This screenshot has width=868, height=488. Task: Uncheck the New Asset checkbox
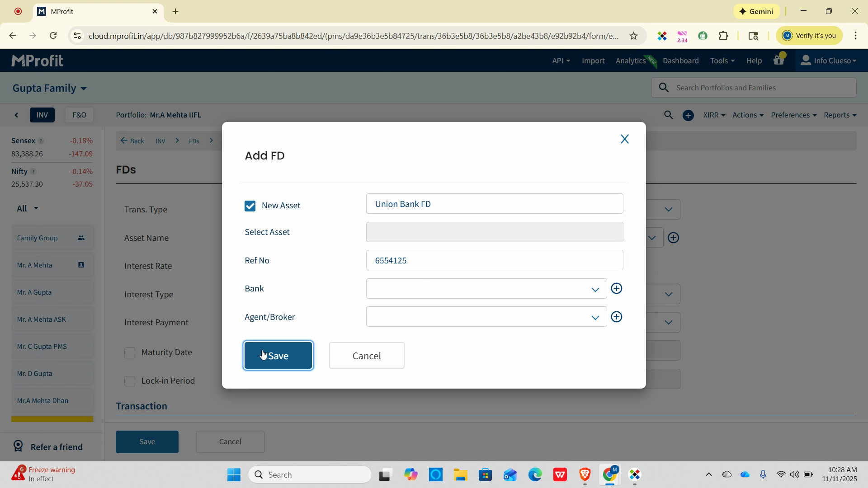(x=250, y=206)
